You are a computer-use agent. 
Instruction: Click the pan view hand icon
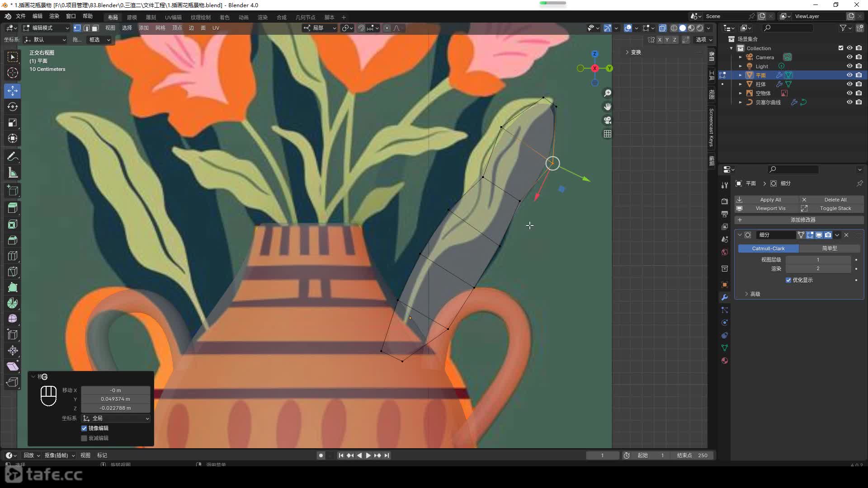pos(608,107)
